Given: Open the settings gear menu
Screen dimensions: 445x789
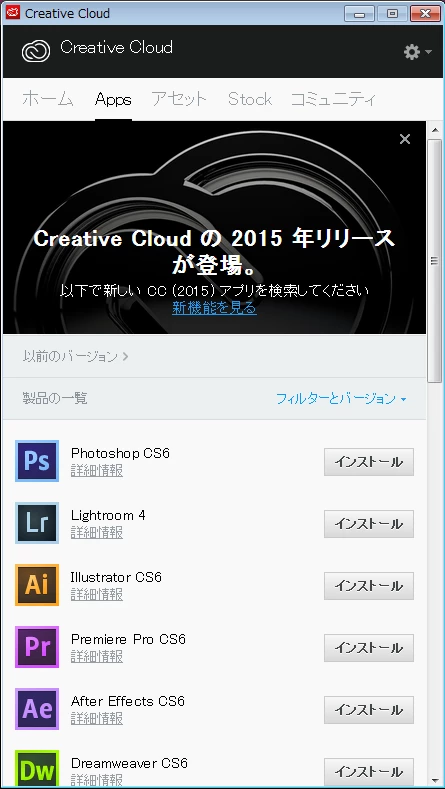Looking at the screenshot, I should tap(417, 52).
